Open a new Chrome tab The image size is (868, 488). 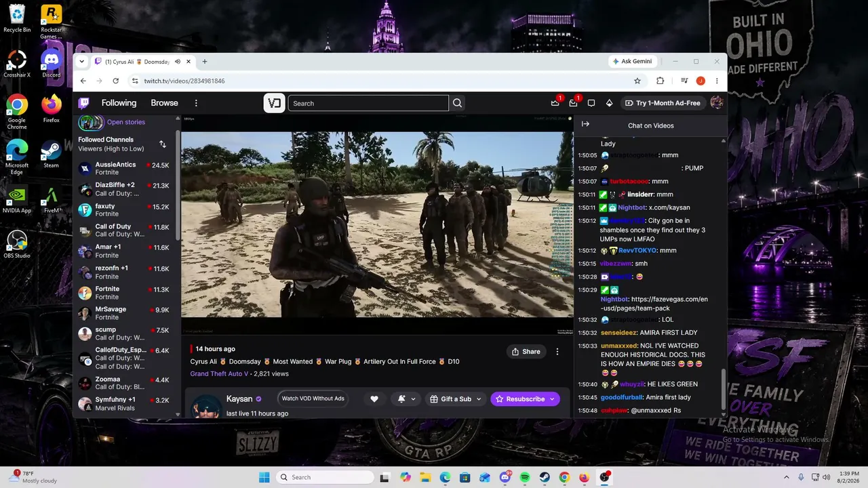coord(205,62)
